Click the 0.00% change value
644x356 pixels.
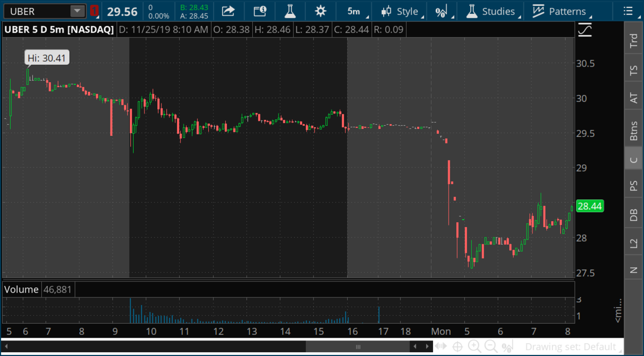[x=158, y=16]
